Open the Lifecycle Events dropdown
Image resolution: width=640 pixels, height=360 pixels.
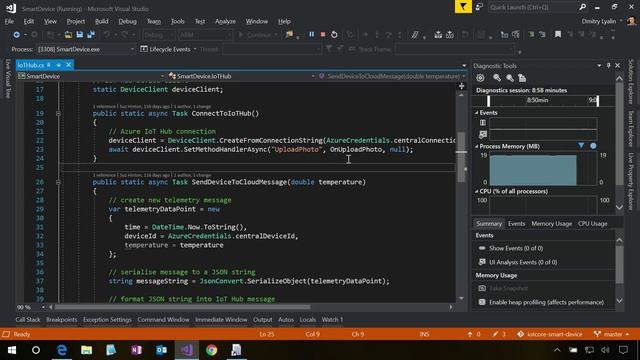pyautogui.click(x=168, y=49)
